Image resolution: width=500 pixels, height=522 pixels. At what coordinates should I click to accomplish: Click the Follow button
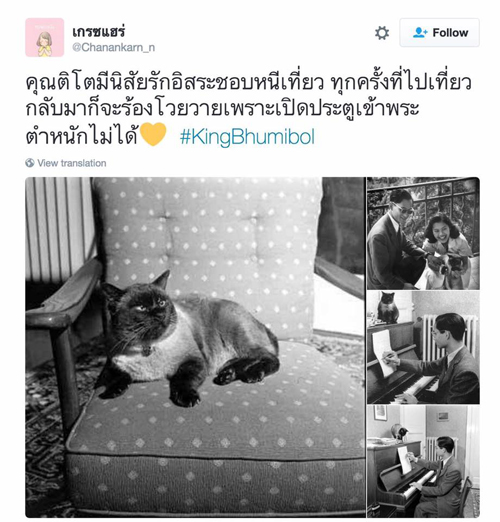(439, 33)
